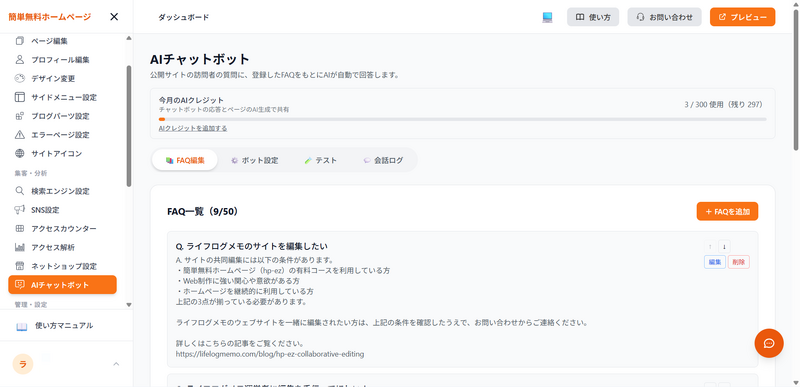This screenshot has width=800, height=387.
Task: Click the sidebar vertical scrollbar thumb
Action: (129, 126)
